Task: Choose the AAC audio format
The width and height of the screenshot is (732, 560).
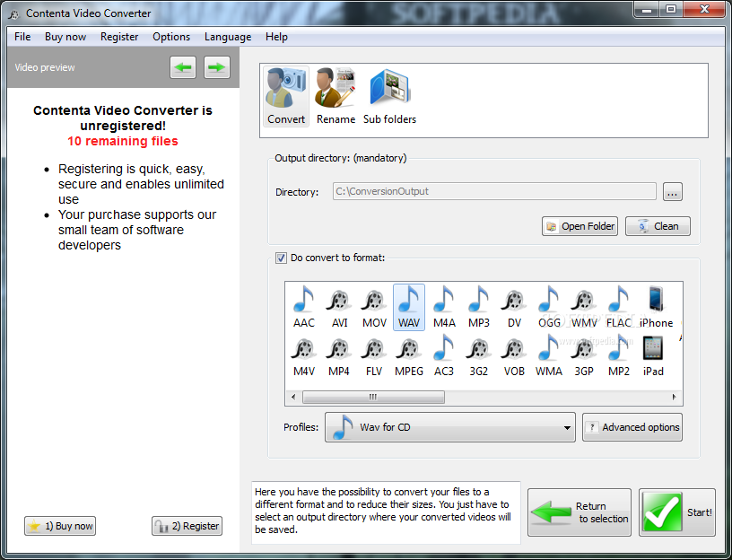Action: 304,307
